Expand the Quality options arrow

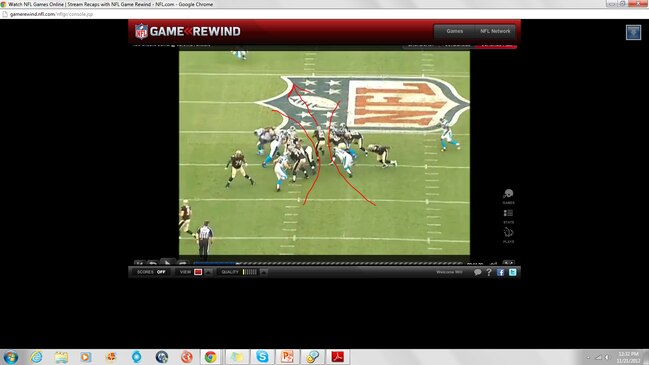coord(264,272)
